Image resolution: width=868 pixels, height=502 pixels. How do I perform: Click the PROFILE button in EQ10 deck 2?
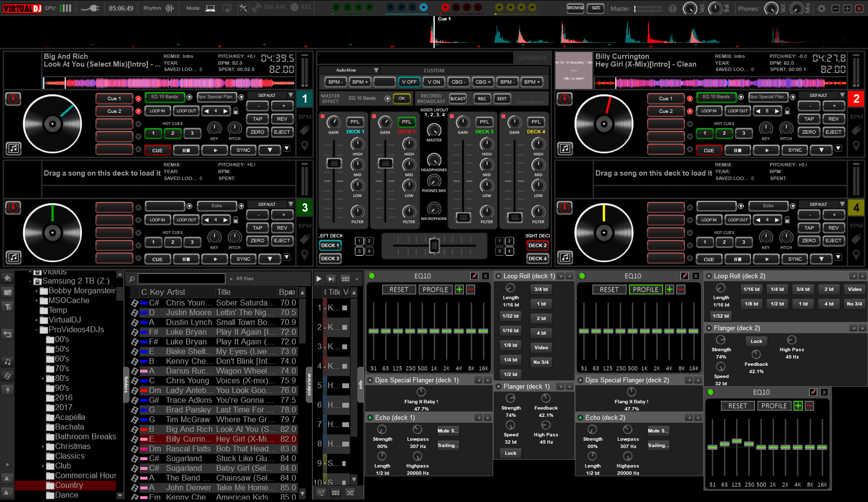[x=646, y=289]
